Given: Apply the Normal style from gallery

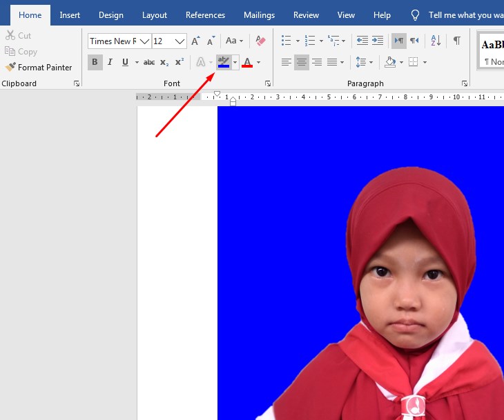Looking at the screenshot, I should pos(492,50).
